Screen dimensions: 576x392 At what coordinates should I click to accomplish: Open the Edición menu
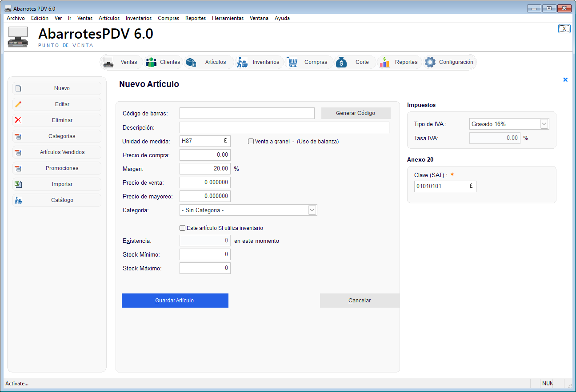[x=40, y=18]
